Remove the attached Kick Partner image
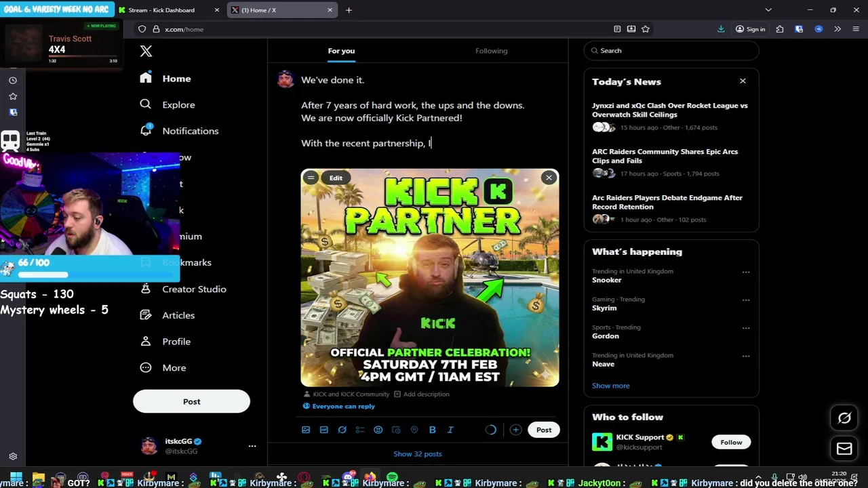Screen dimensions: 868x488 (x=549, y=178)
